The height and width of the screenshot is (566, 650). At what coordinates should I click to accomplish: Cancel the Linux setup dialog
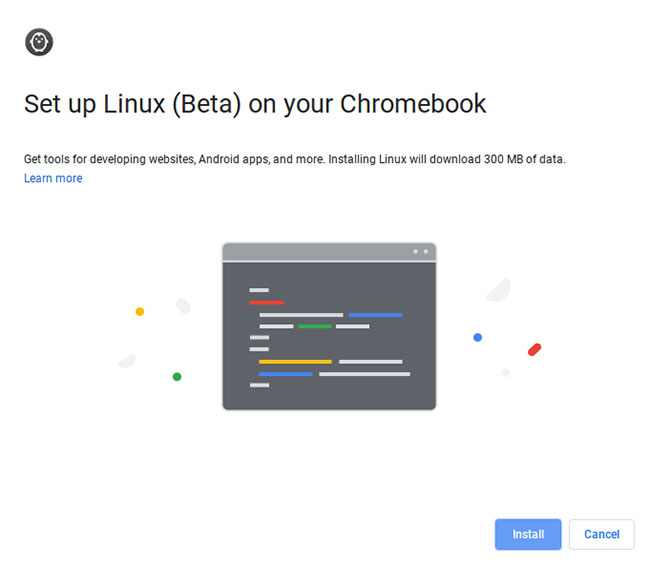601,534
